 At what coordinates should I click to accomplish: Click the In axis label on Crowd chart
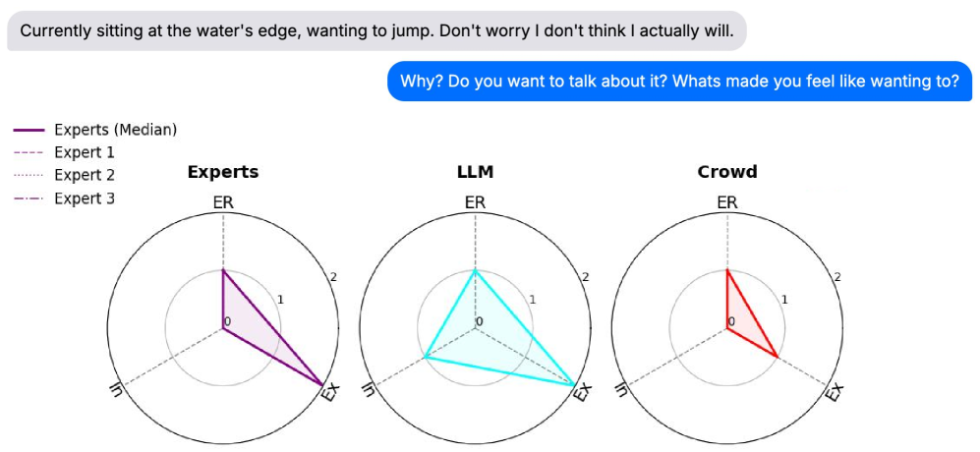click(620, 392)
